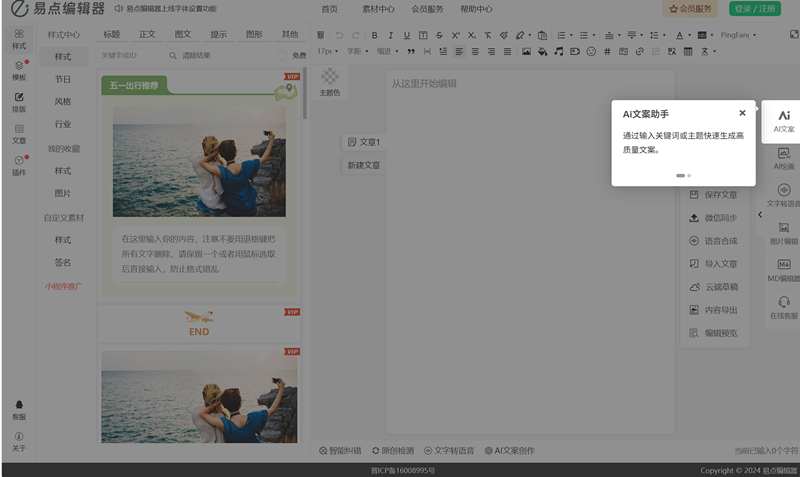Focus 关键字或ID search field
This screenshot has height=477, width=800.
point(133,55)
